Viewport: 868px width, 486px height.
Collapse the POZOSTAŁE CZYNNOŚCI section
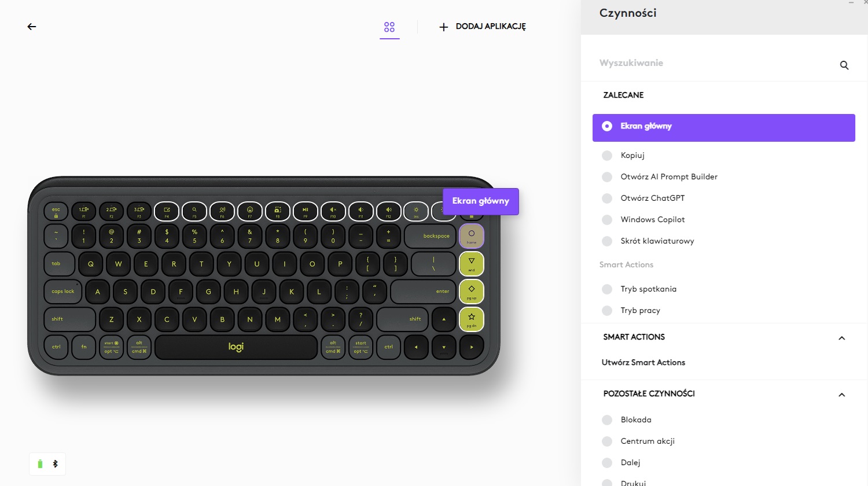[x=842, y=395]
